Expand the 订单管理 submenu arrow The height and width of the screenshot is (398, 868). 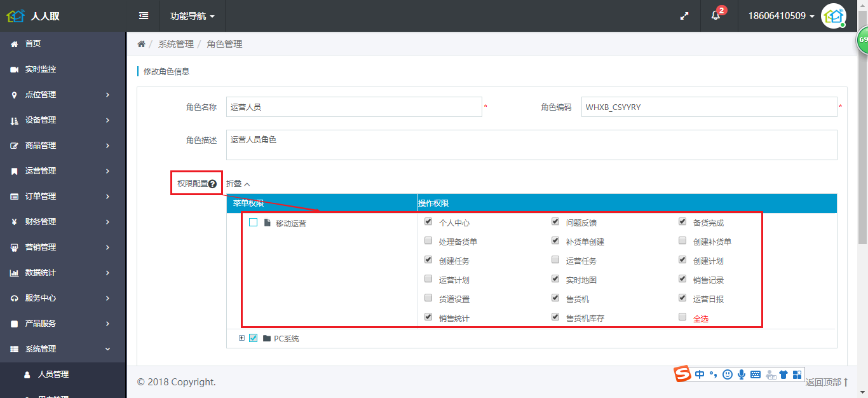click(107, 196)
